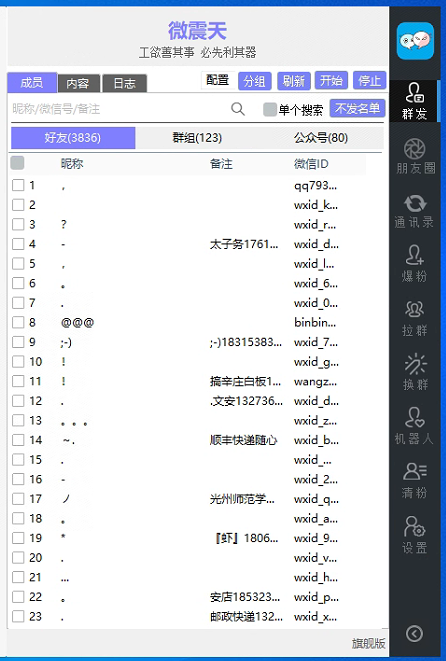Click the 刷新 refresh button
Screen dimensions: 446x661
(294, 81)
